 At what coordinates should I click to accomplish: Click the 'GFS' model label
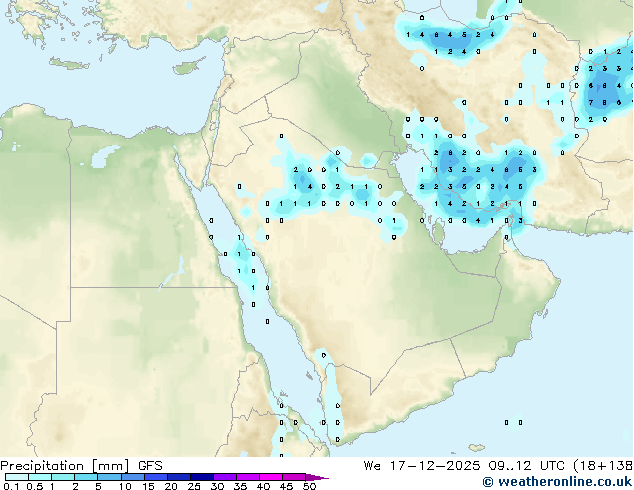click(x=150, y=466)
